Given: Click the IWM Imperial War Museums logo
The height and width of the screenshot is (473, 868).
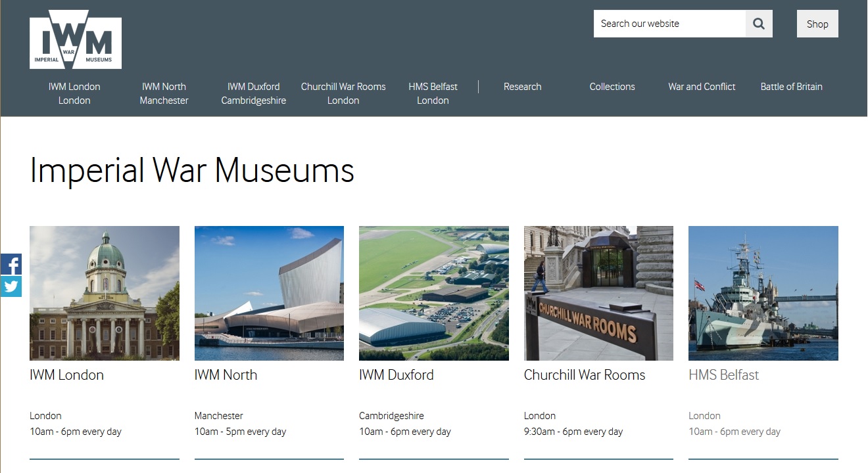Looking at the screenshot, I should click(76, 39).
